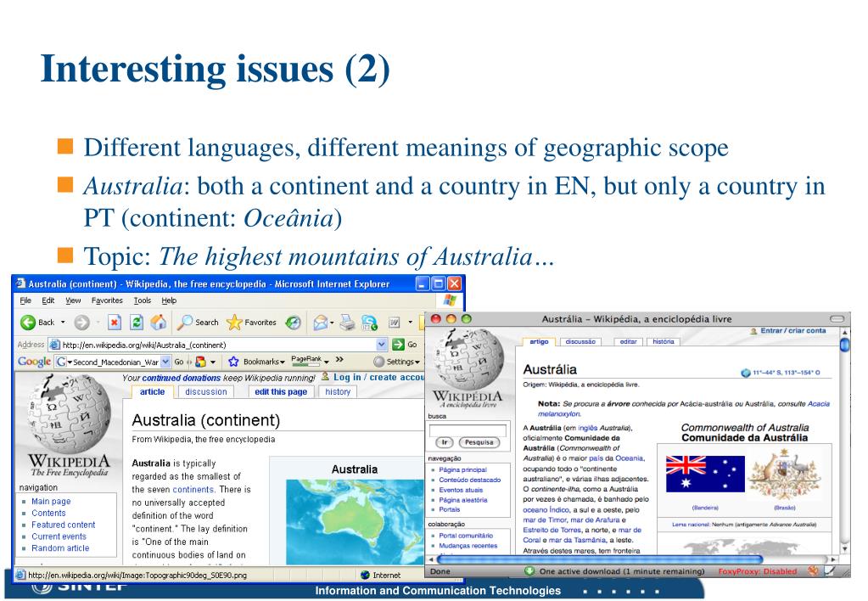This screenshot has height=601, width=868.
Task: Click 'Random article' in Wikipedia navigation
Action: (x=59, y=548)
